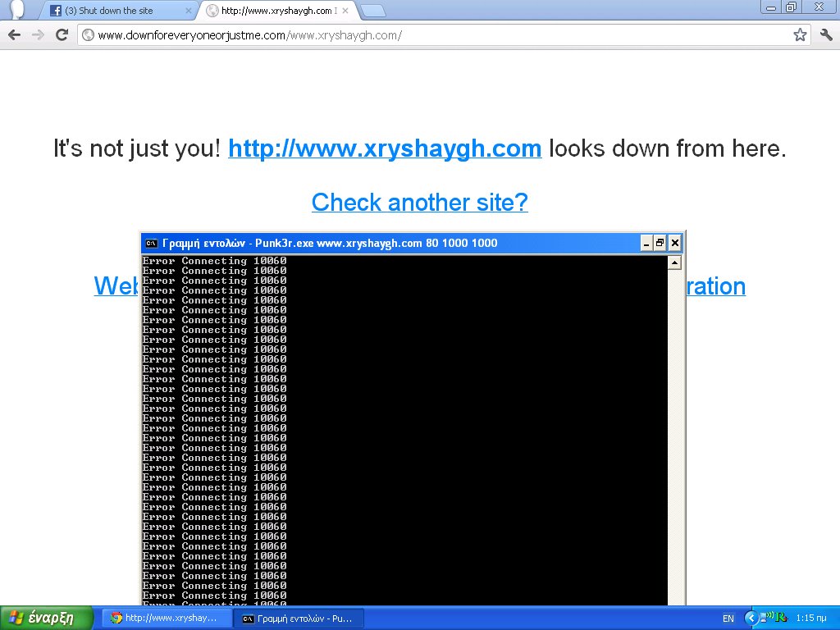Select the xryshaygh.com browser tab

279,11
